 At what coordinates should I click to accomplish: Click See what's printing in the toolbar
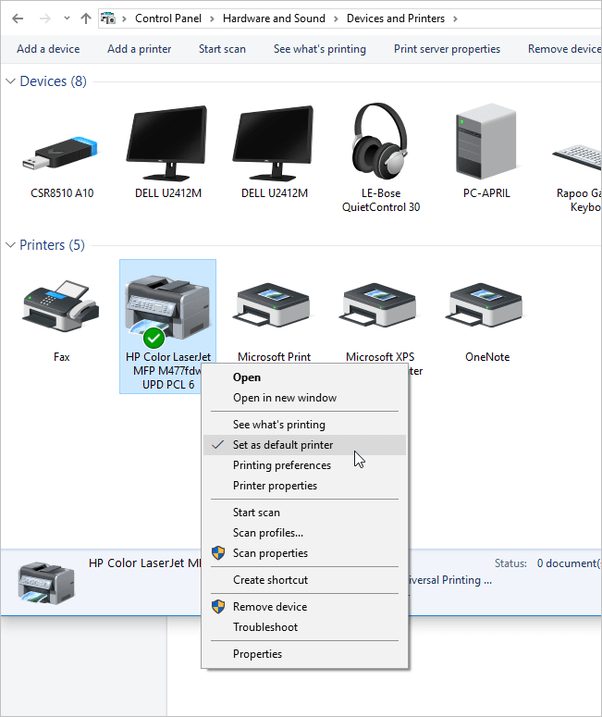pos(320,49)
